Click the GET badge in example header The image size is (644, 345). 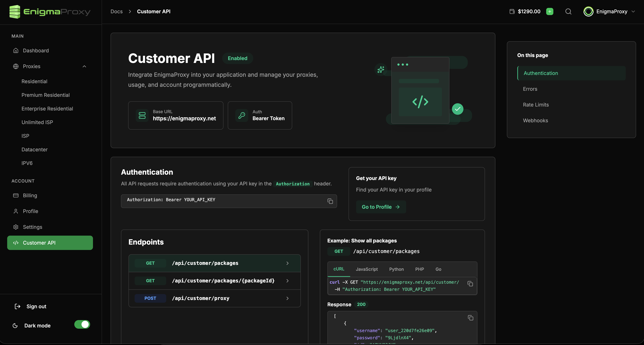pos(339,251)
